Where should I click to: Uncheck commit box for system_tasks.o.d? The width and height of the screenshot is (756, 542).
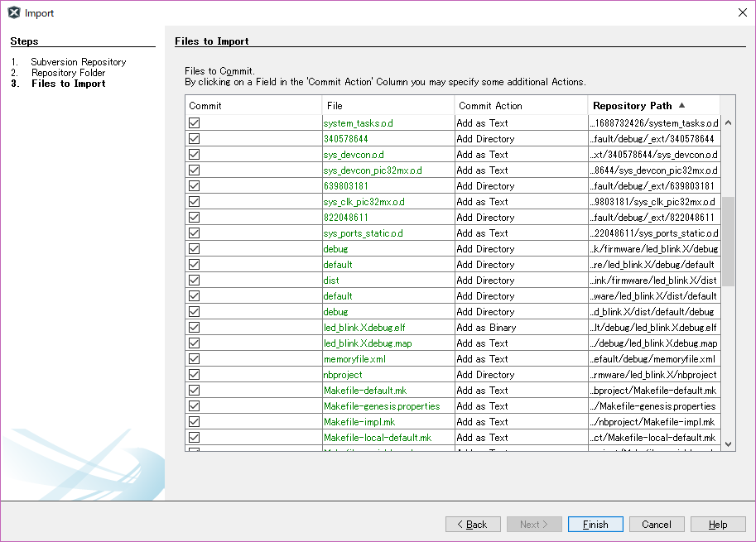tap(194, 123)
